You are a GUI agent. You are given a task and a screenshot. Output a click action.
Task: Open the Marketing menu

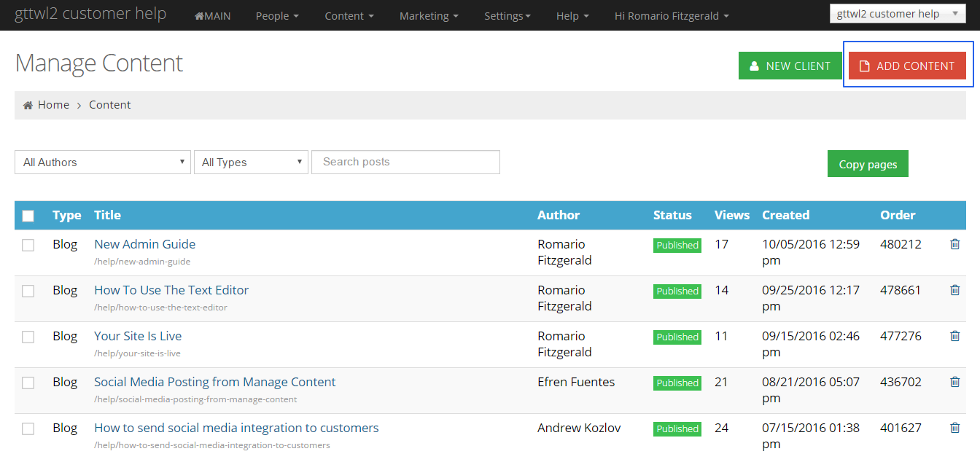[x=429, y=16]
